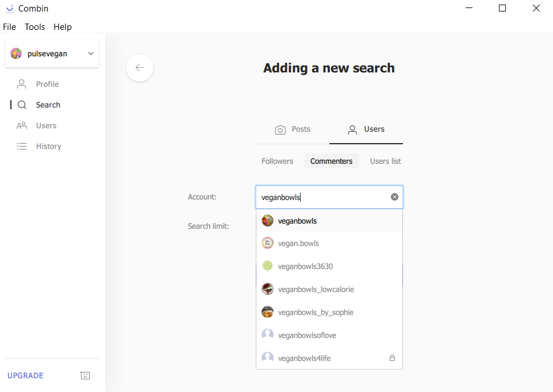Open the Help menu
This screenshot has height=392, width=553.
(63, 27)
